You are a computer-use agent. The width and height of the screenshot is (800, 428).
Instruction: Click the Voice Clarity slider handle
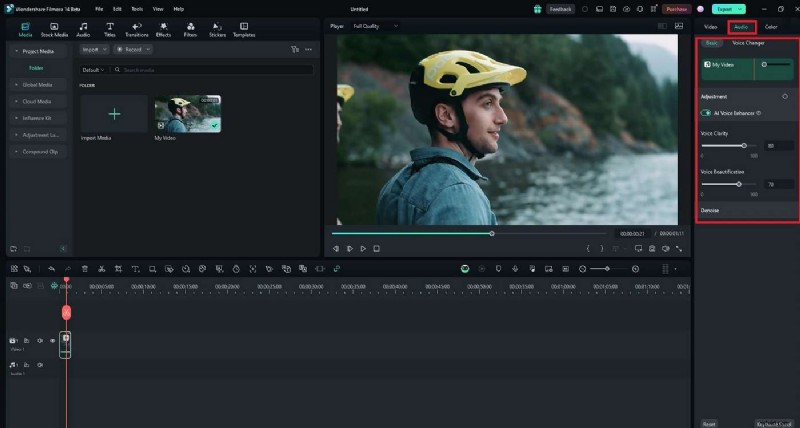click(x=744, y=146)
